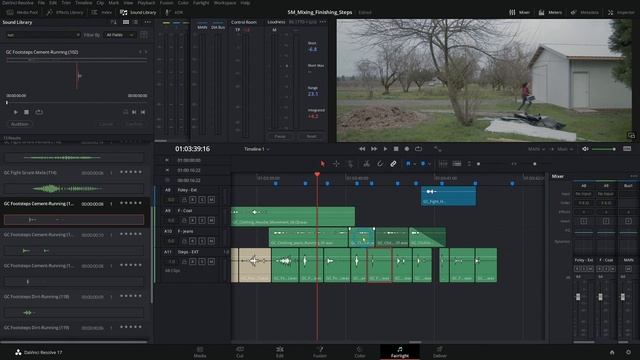Open the Timeline menu
This screenshot has height=360, width=640.
(83, 3)
